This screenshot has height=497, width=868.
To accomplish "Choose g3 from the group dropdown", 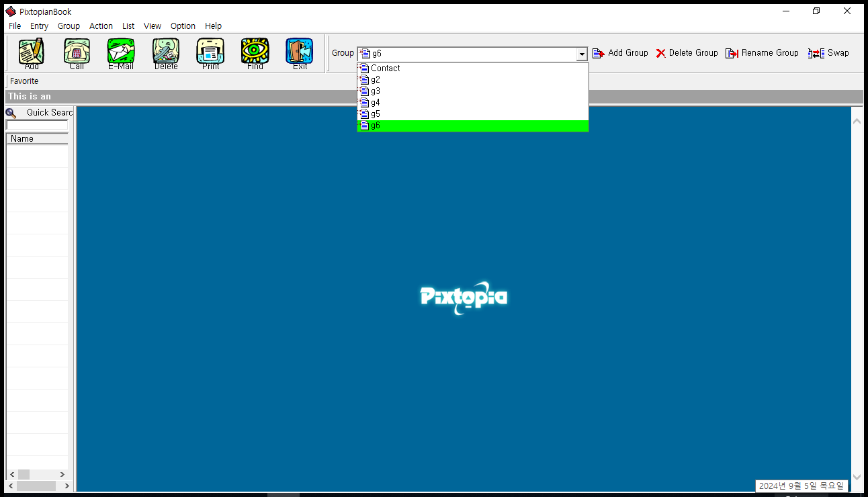I will [x=473, y=91].
